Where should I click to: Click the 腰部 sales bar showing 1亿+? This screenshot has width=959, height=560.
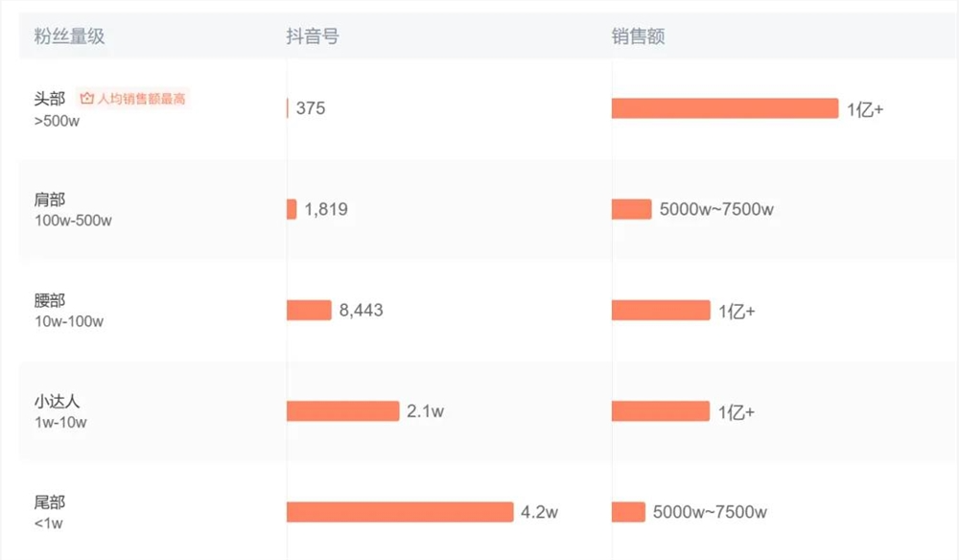tap(661, 310)
